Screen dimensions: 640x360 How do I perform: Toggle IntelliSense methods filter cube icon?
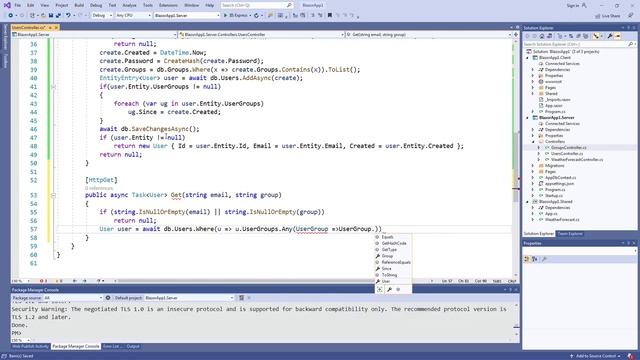point(398,289)
